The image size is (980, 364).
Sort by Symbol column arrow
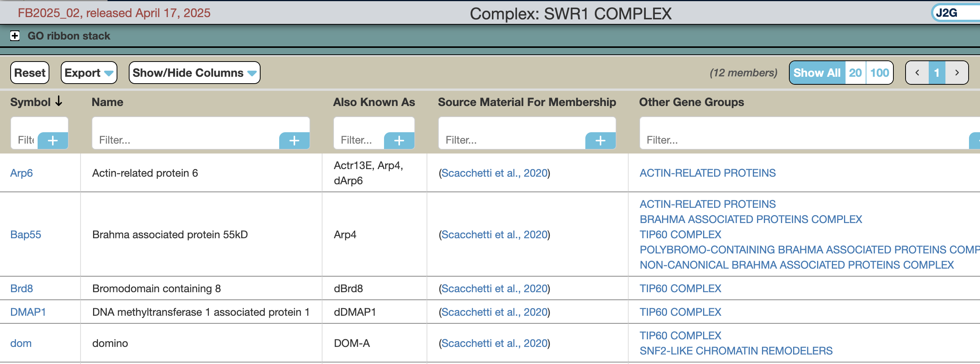point(58,101)
